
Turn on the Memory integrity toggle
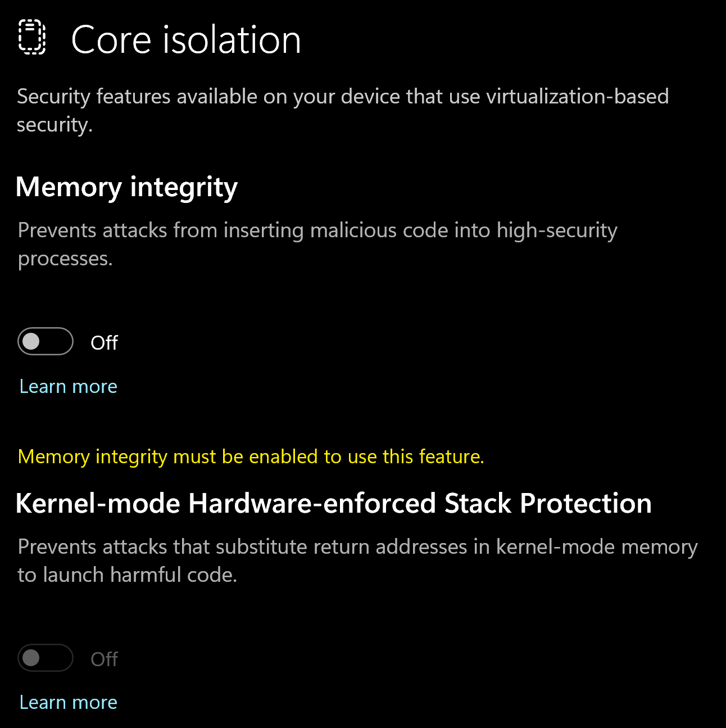pos(45,341)
